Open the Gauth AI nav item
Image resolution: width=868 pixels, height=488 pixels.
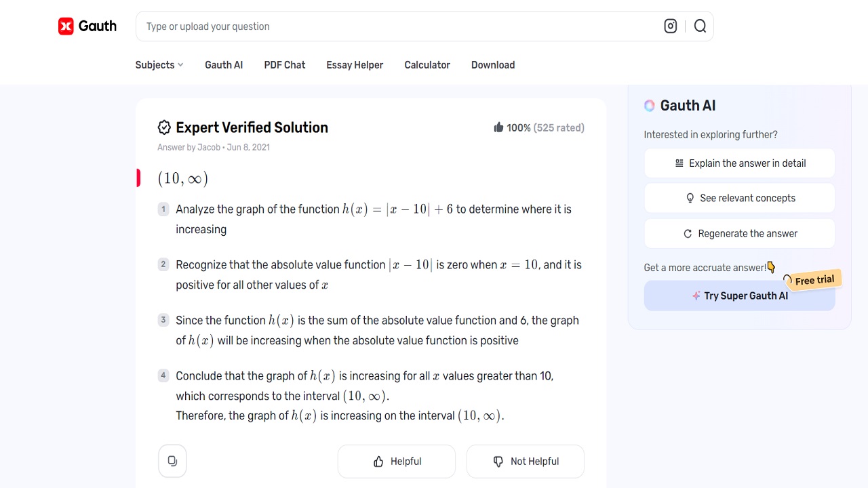click(224, 65)
